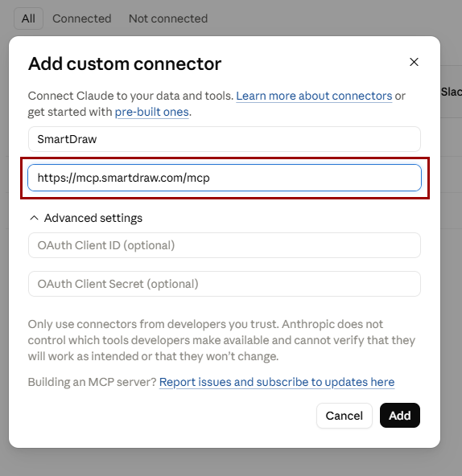Switch to the All filter tab

(x=28, y=18)
